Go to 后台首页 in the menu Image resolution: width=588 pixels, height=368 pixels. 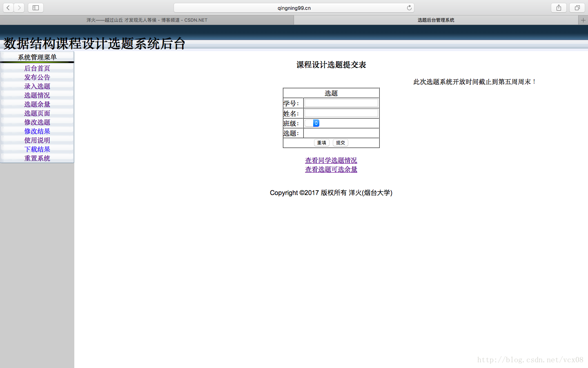click(x=37, y=68)
